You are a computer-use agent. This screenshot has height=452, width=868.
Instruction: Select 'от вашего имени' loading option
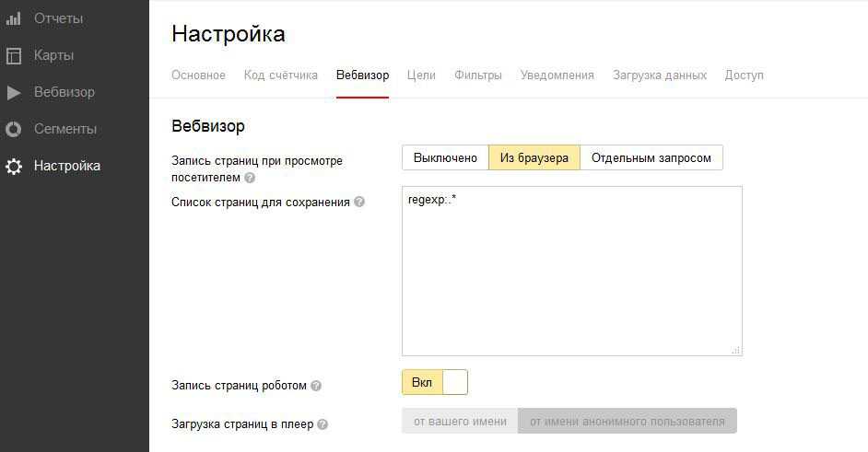(460, 422)
